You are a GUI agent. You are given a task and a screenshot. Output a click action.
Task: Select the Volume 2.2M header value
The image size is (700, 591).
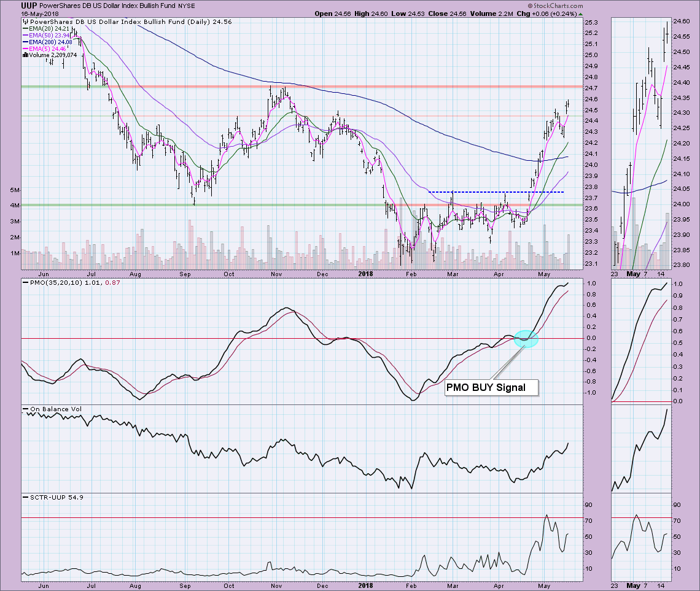491,14
